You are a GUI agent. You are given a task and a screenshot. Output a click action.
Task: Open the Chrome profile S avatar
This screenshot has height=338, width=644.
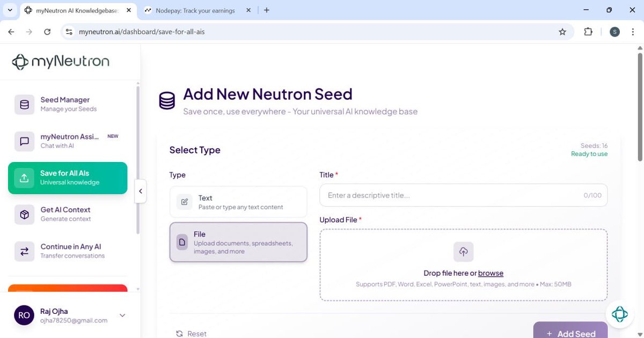[x=615, y=32]
